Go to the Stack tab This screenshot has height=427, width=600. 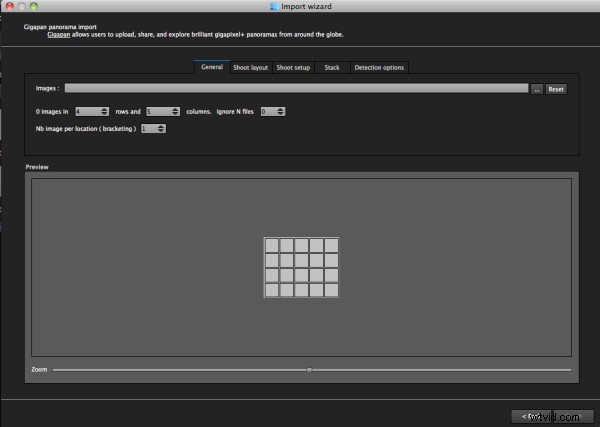coord(332,67)
